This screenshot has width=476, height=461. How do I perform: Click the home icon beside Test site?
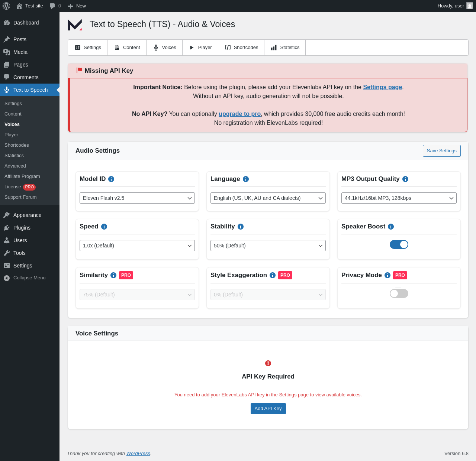19,6
